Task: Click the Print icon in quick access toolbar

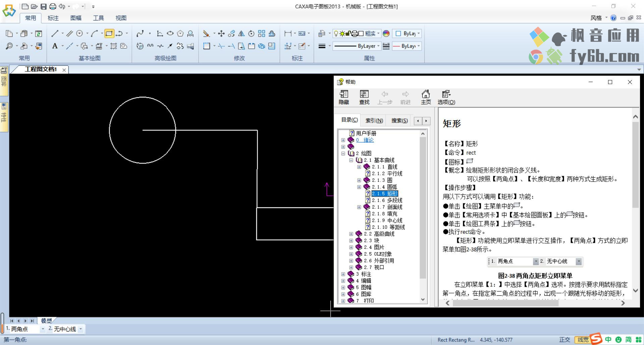Action: coord(53,6)
